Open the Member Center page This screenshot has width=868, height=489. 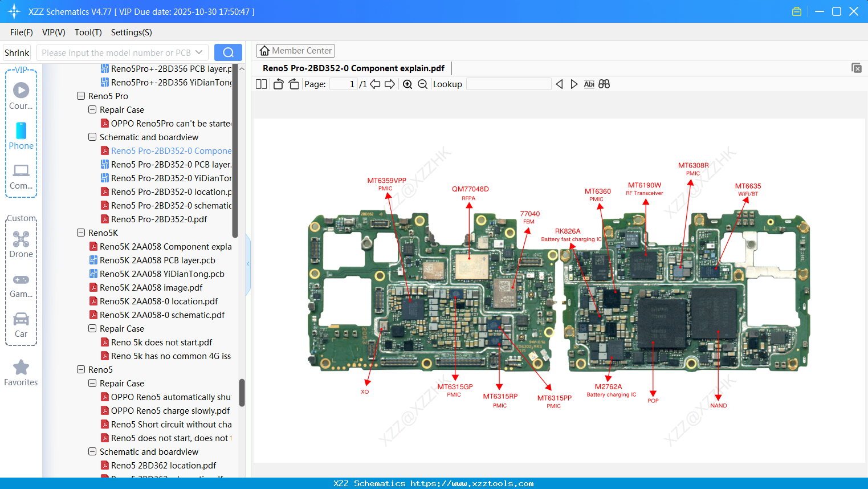pyautogui.click(x=295, y=50)
